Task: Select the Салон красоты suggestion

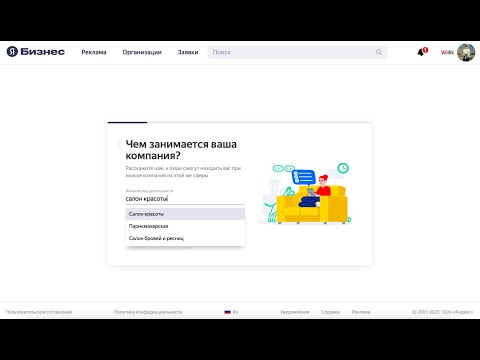Action: pyautogui.click(x=185, y=214)
